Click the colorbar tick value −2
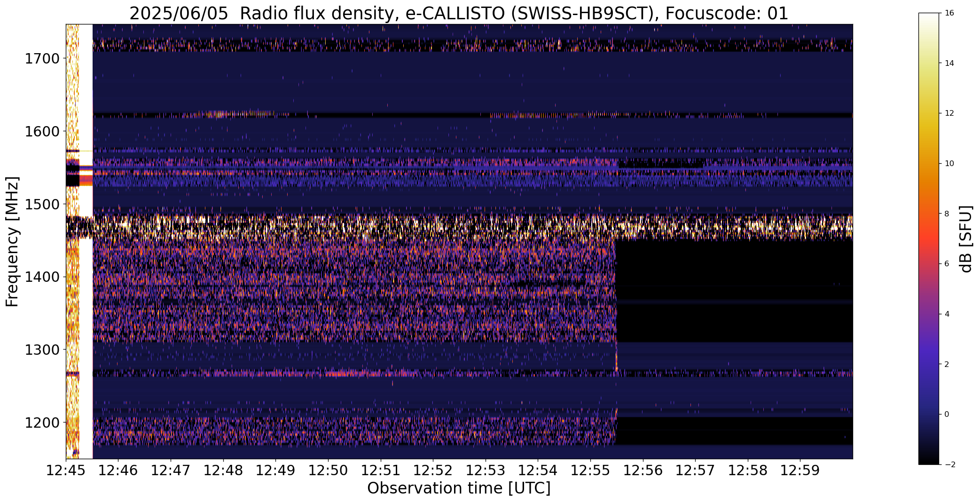The width and height of the screenshot is (980, 502). coord(949,465)
